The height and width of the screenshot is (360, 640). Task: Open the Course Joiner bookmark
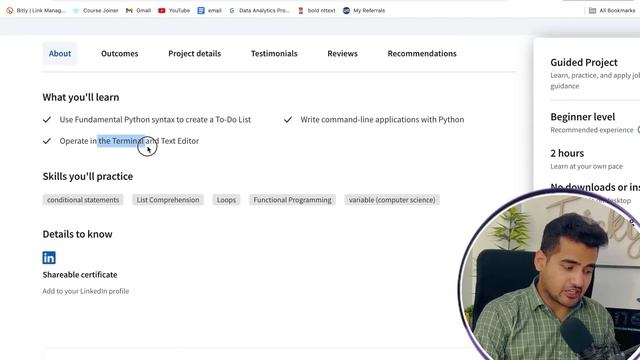pyautogui.click(x=96, y=11)
